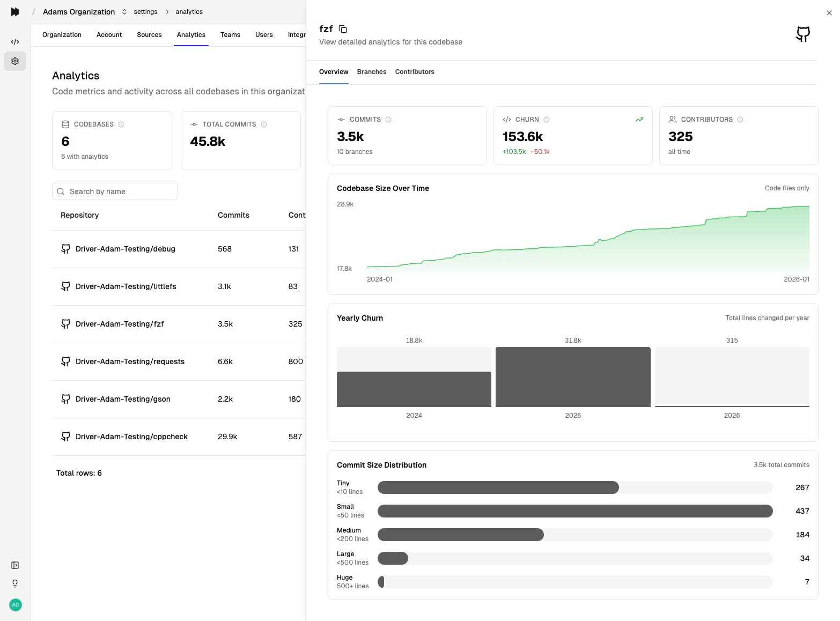Switch to the Teams tab
This screenshot has width=840, height=621.
(x=230, y=34)
